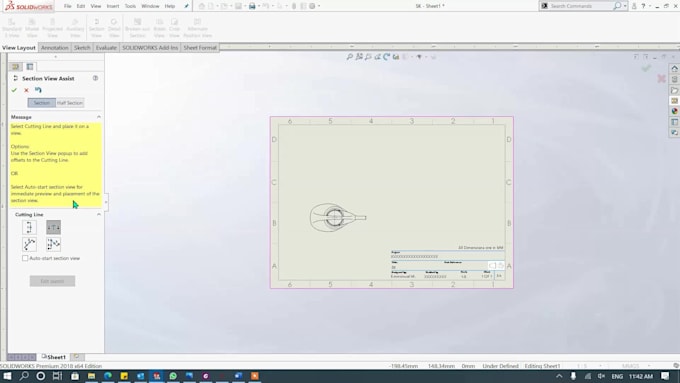Viewport: 680px width, 383px height.
Task: Click the Under Defined status text
Action: tap(500, 366)
